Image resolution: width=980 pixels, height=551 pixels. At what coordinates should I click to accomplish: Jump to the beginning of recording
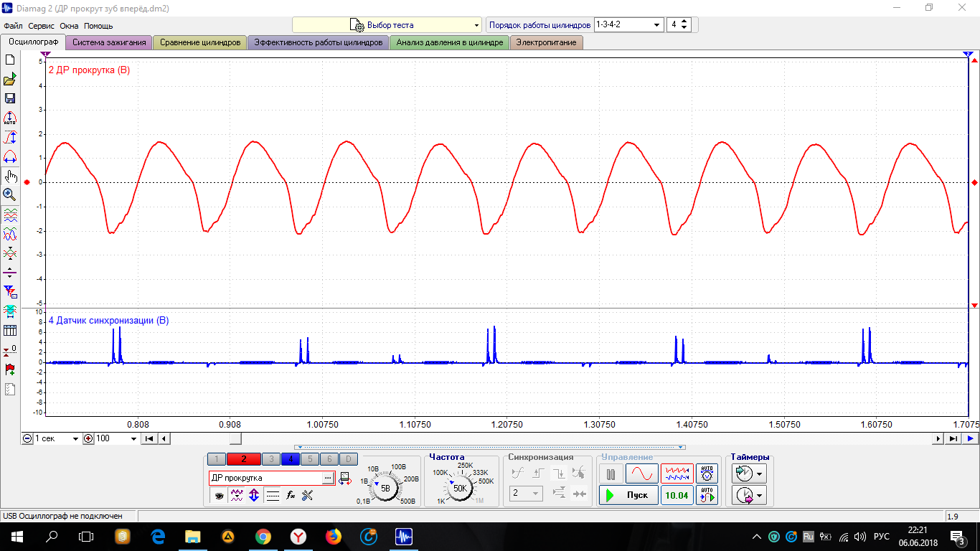click(149, 438)
